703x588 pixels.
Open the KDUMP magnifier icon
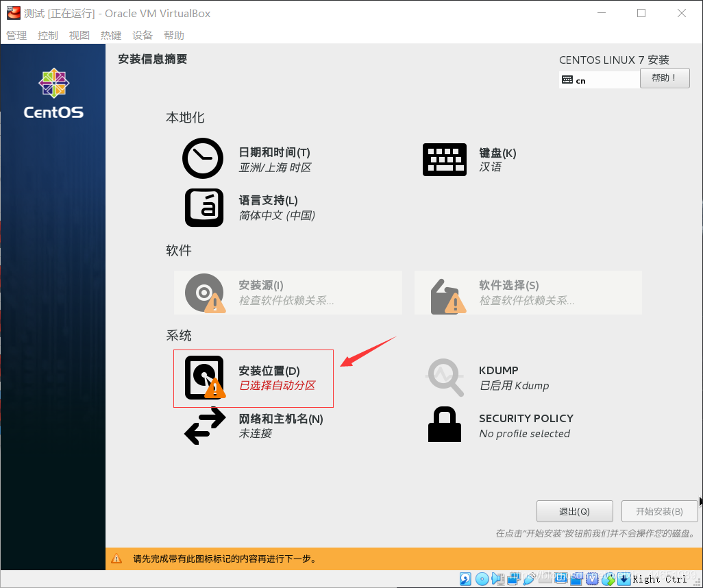pyautogui.click(x=445, y=377)
